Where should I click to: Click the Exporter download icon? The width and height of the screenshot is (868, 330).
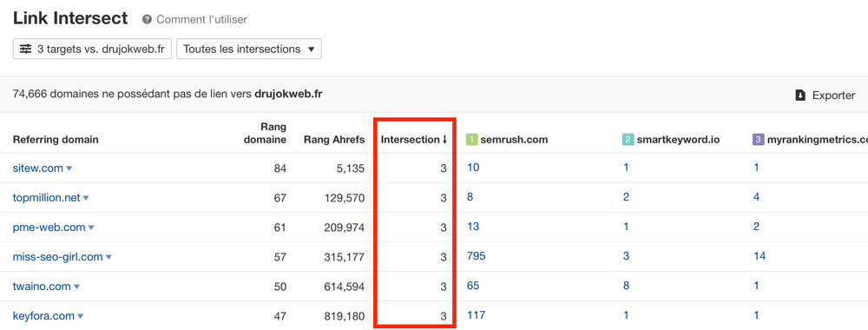[800, 96]
